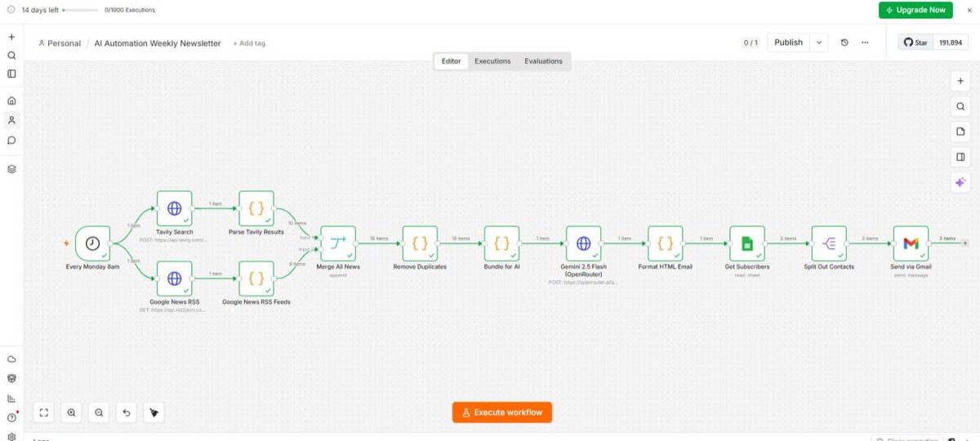Click the Execute workflow button
The height and width of the screenshot is (441, 980).
[x=502, y=412]
